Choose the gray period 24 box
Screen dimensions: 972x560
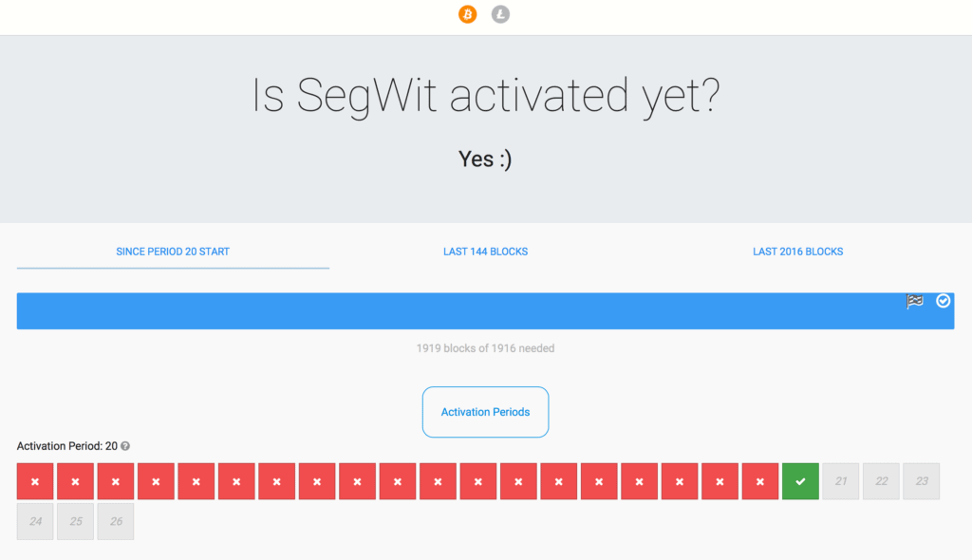(35, 521)
